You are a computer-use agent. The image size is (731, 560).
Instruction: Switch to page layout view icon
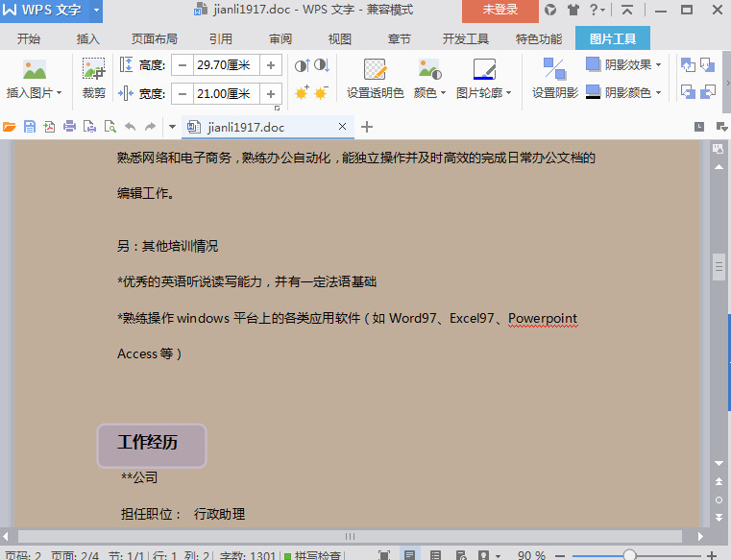click(x=409, y=555)
